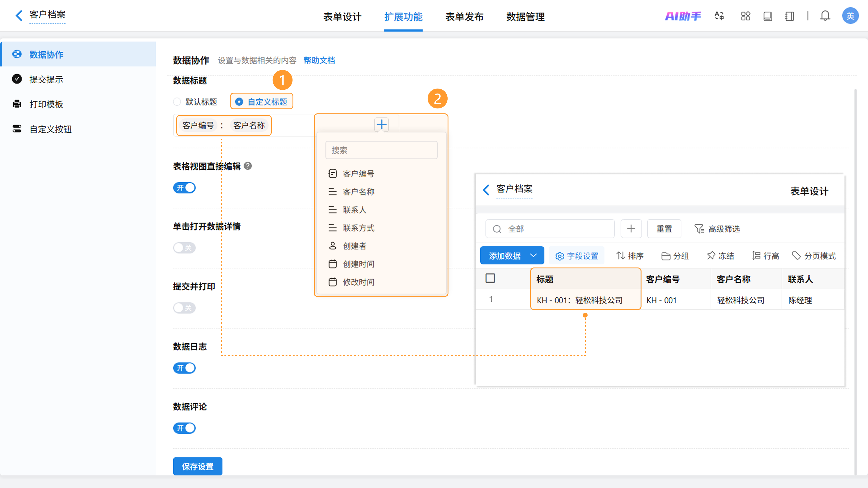The image size is (868, 488).
Task: Click the translate language icon
Action: [719, 16]
